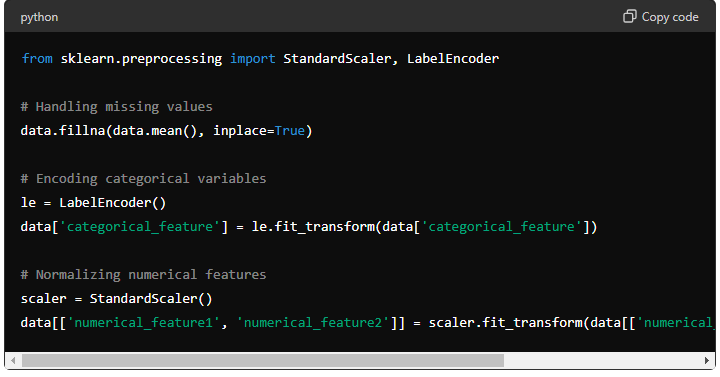Click the Normalizing numerical features comment
Viewport: 720px width, 377px height.
pyautogui.click(x=143, y=275)
